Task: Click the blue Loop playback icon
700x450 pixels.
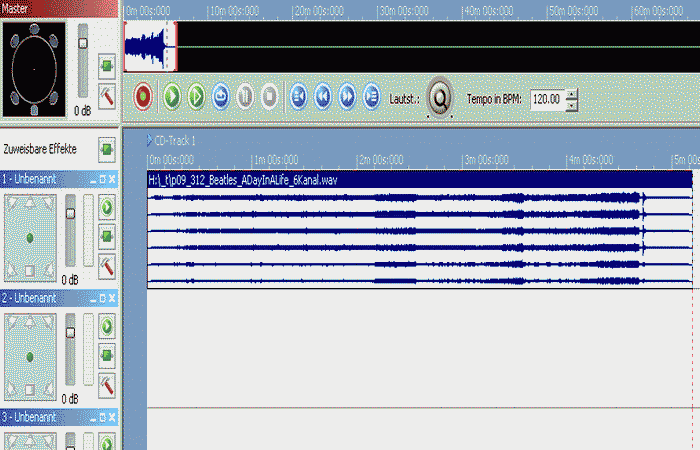Action: 221,96
